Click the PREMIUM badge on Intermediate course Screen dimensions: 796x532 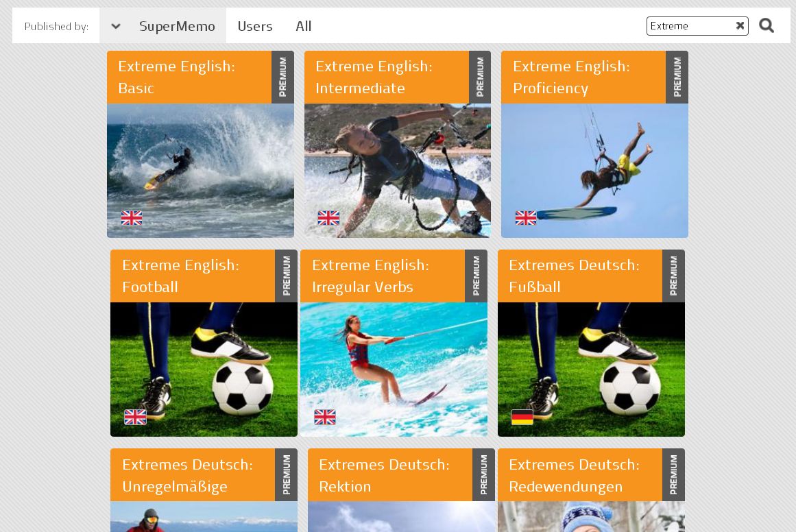tap(480, 77)
